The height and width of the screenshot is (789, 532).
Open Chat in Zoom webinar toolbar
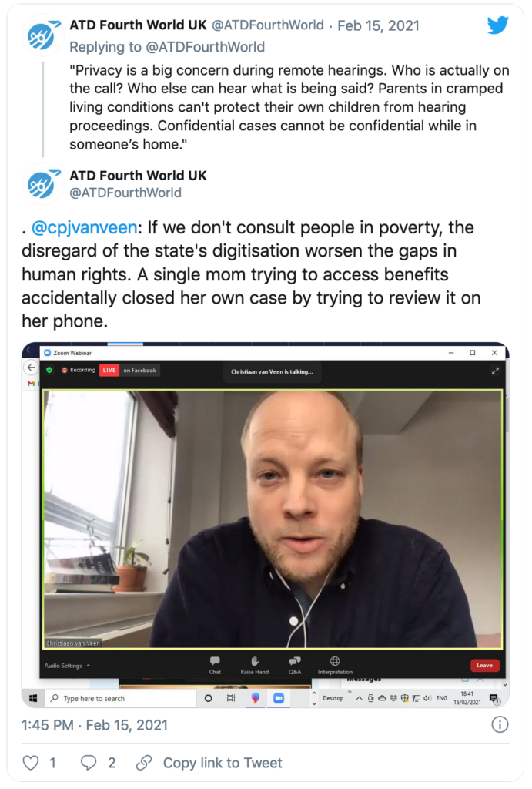pyautogui.click(x=215, y=665)
